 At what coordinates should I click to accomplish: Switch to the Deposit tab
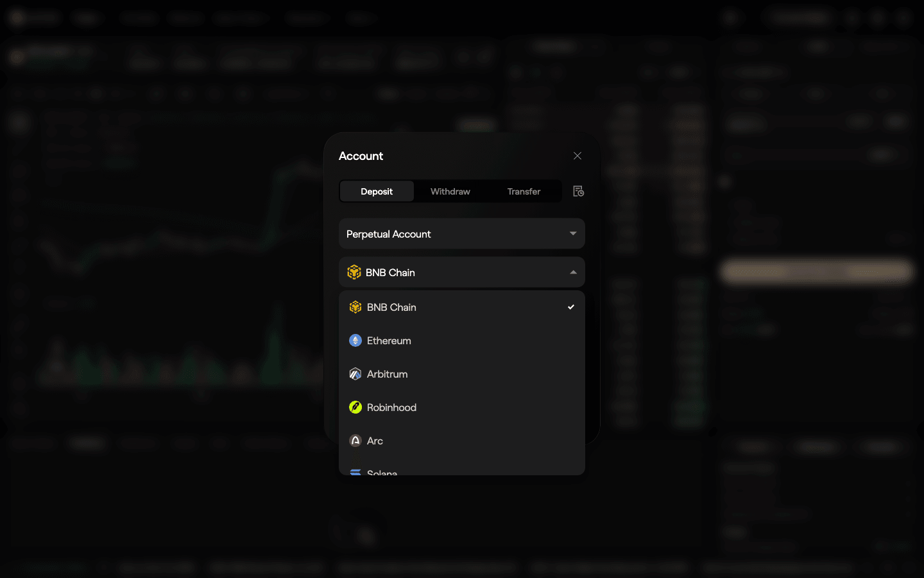[x=377, y=191]
